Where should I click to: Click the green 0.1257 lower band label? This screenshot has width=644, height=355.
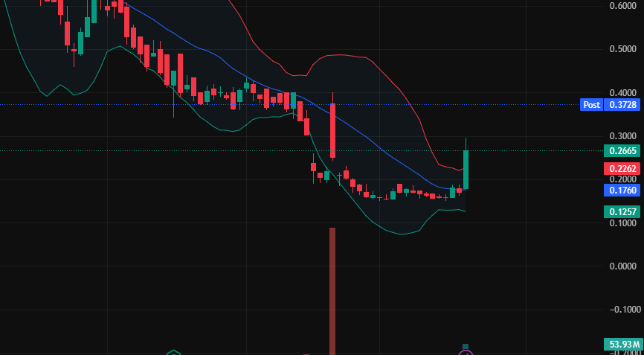coord(622,212)
